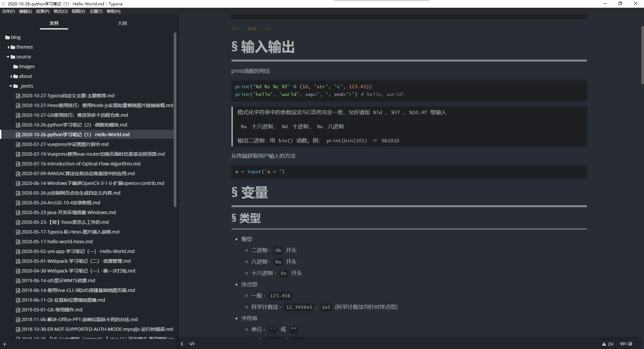Toggle source code mode icon
Image resolution: width=644 pixels, height=349 pixels.
point(192,344)
